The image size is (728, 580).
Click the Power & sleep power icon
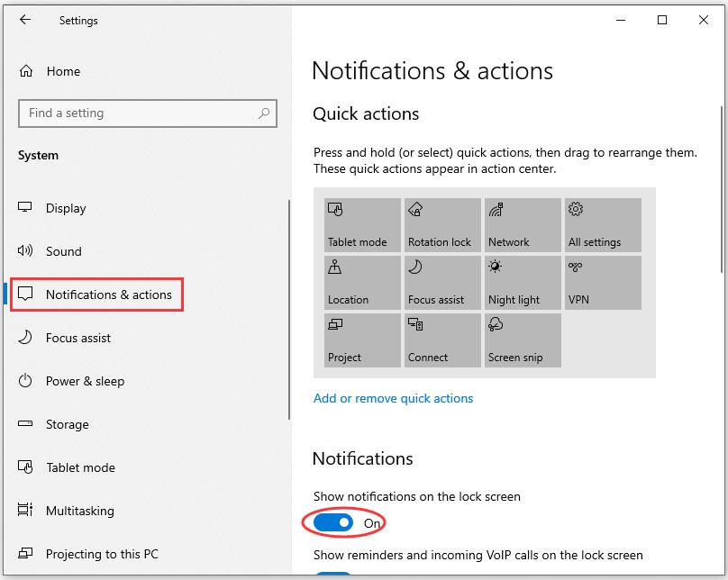click(25, 381)
